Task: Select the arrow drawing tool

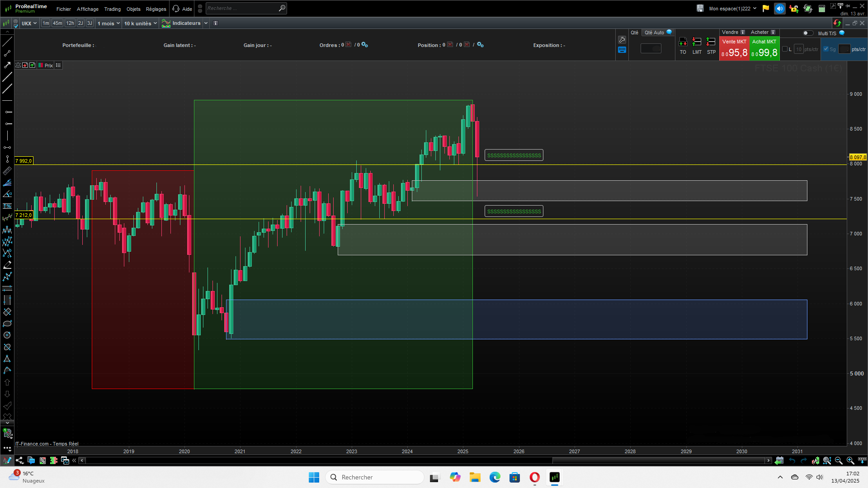Action: [x=7, y=65]
